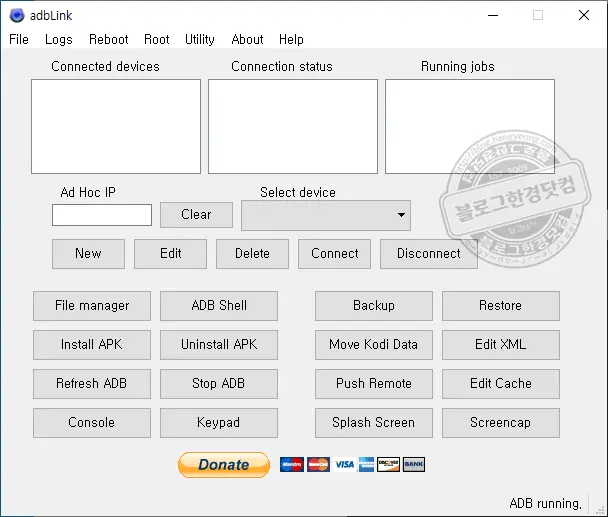Expand the Select device dropdown
The image size is (608, 517).
[326, 215]
